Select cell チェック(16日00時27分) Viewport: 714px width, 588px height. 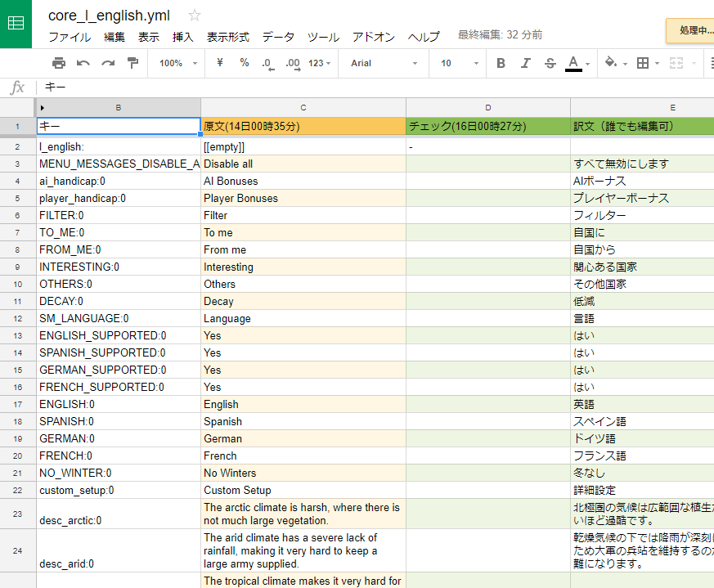point(488,126)
